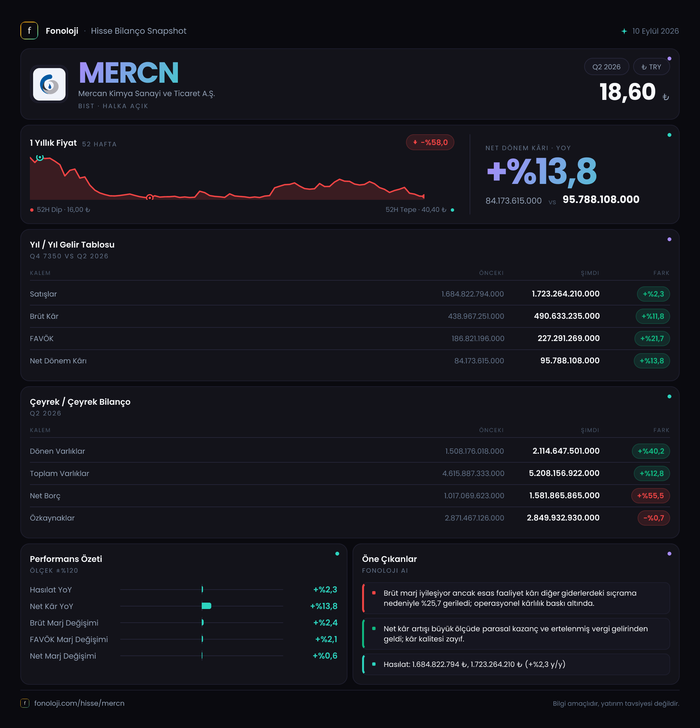Click the red bullet on first Öne Çıkanlar note
The width and height of the screenshot is (700, 728).
pos(374,593)
